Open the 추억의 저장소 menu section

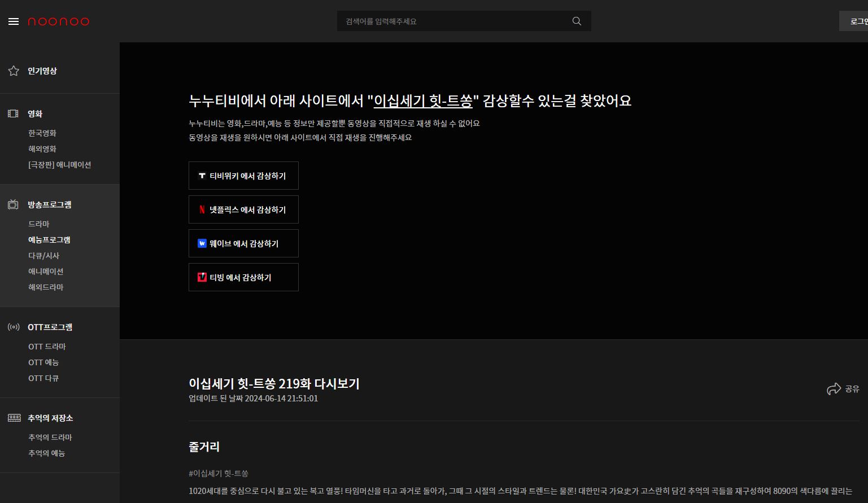tap(50, 418)
